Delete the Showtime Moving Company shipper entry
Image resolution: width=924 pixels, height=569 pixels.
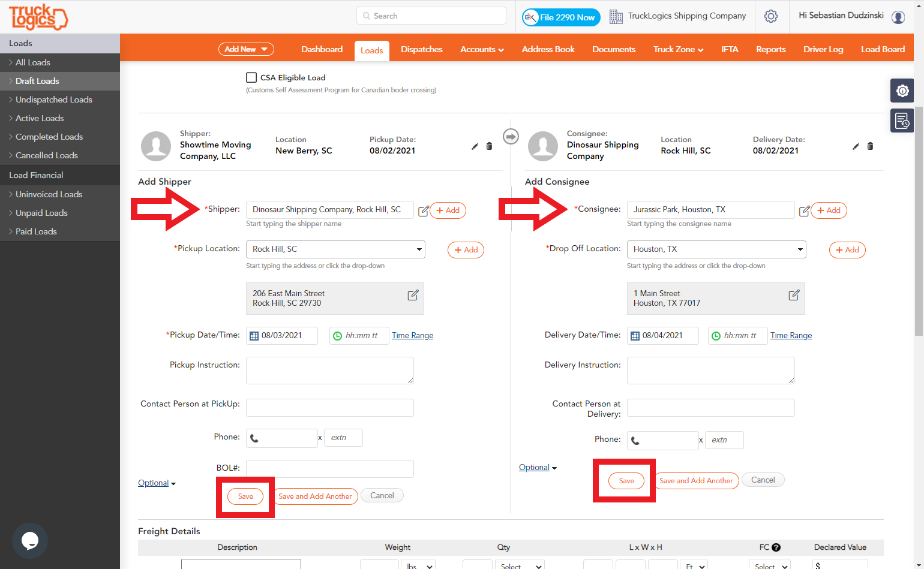[489, 146]
